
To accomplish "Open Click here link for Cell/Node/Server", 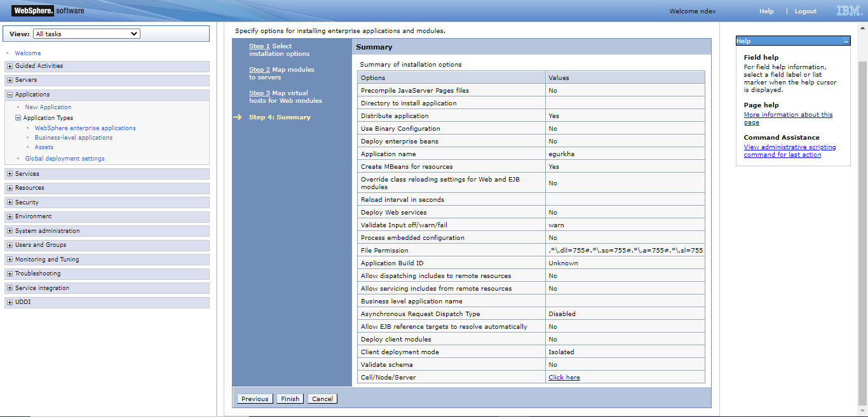I will (x=564, y=378).
